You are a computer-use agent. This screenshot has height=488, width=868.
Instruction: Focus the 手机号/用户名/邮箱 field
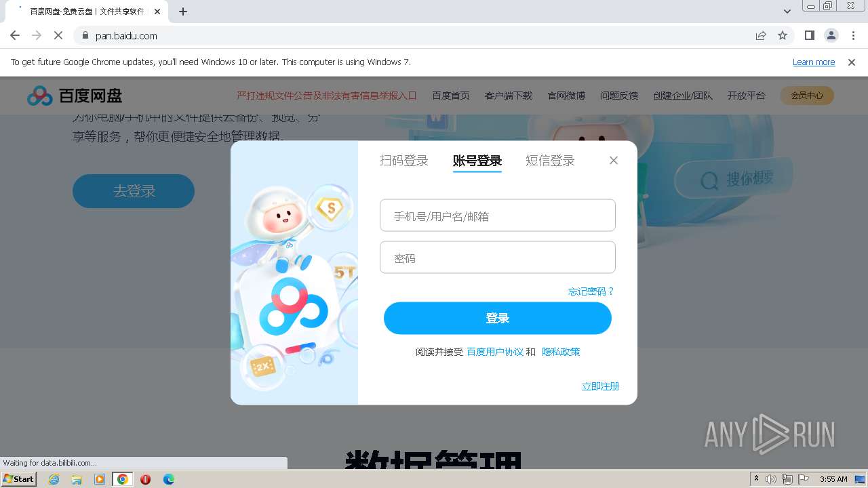point(498,216)
